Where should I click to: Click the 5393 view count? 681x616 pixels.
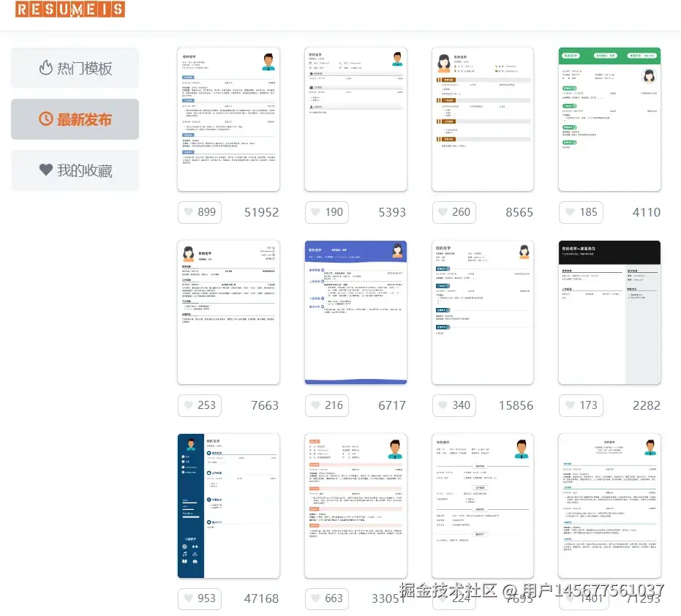(392, 212)
